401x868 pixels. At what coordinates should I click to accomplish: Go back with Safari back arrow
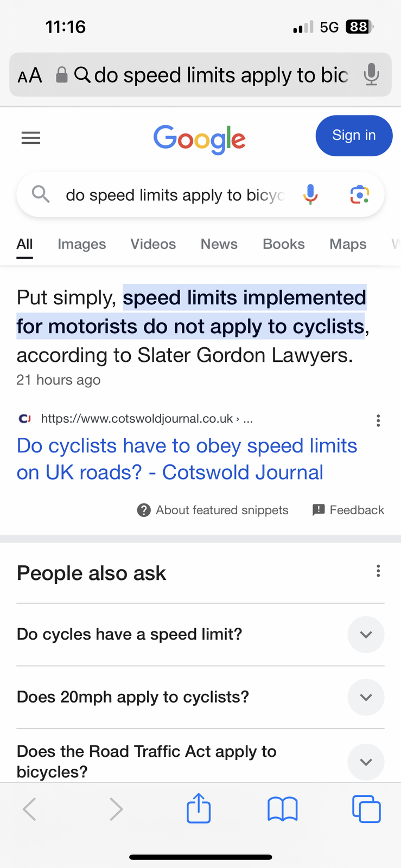[29, 809]
